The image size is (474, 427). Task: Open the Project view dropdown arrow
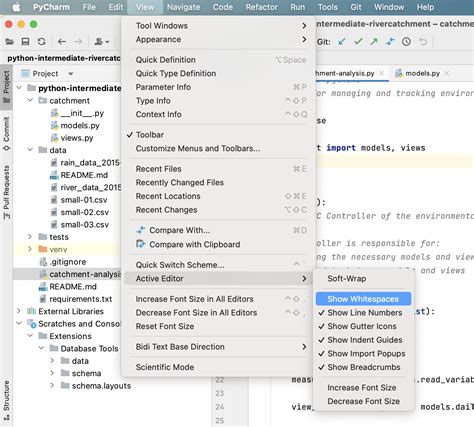click(x=71, y=74)
